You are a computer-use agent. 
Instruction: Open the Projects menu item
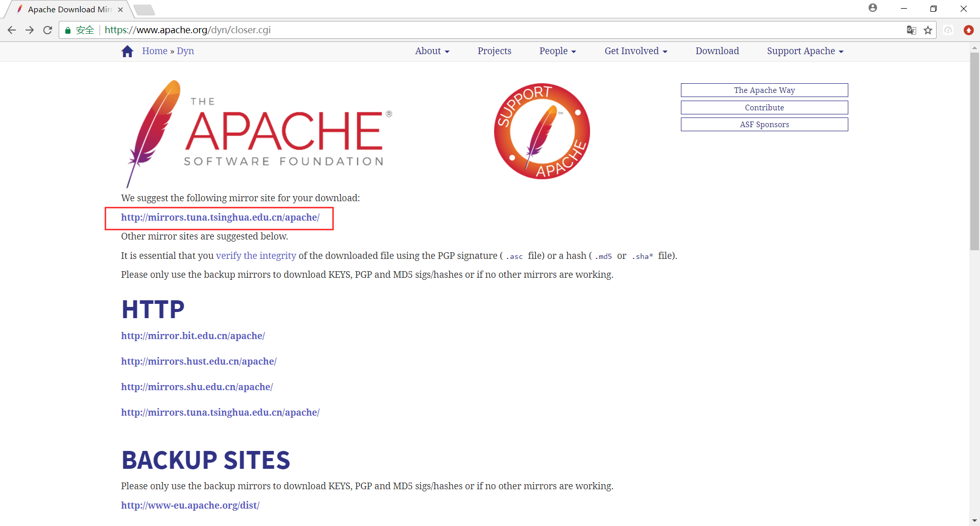coord(495,51)
